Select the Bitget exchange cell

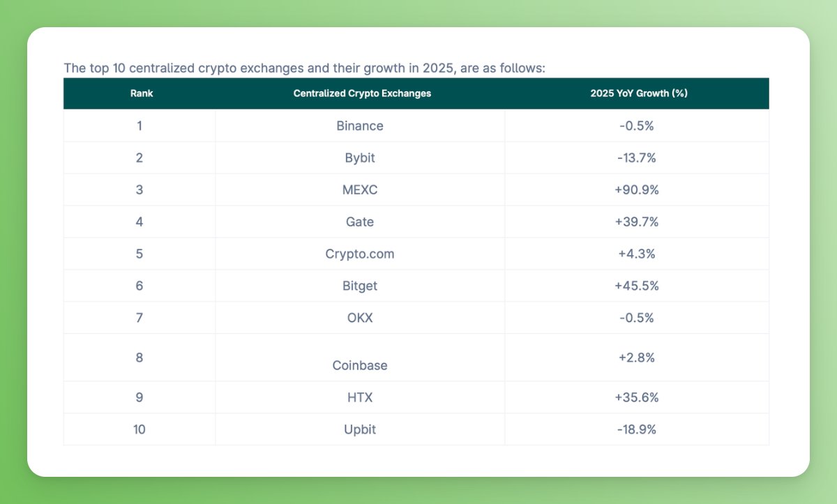pos(360,286)
